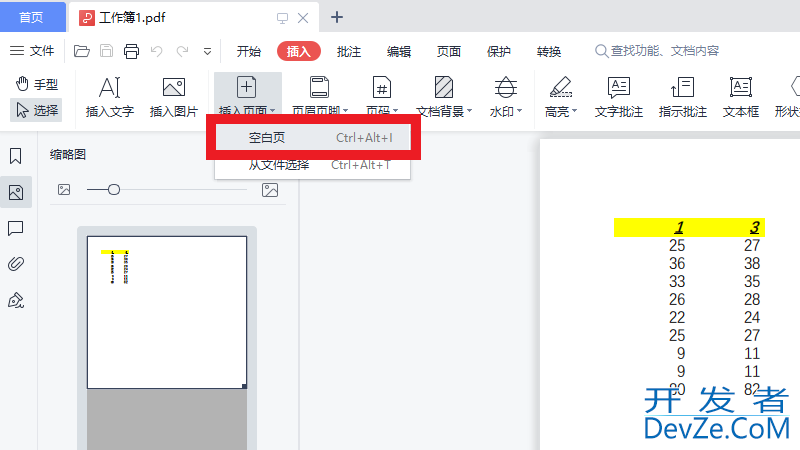Expand the quick access toolbar dropdown
The image size is (800, 450).
point(207,52)
